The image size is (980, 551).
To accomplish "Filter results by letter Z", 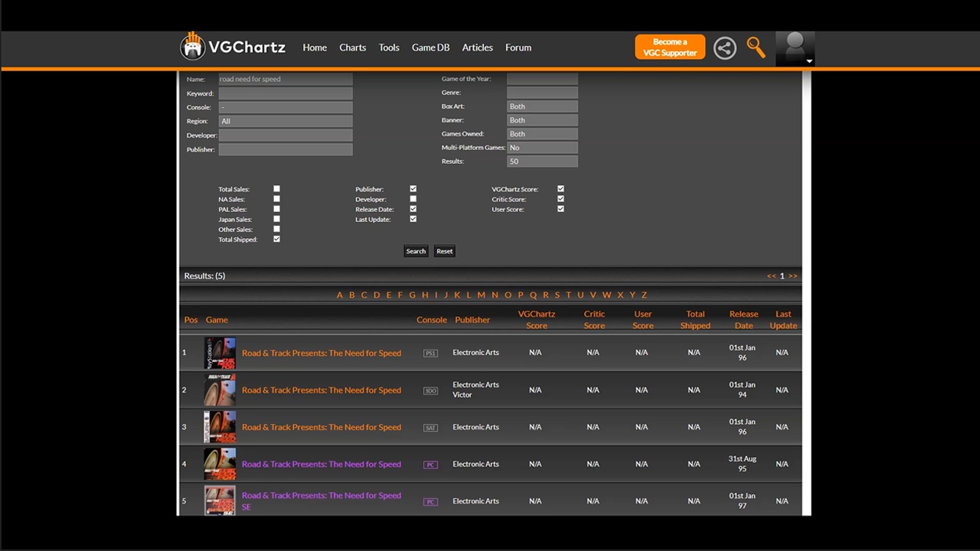I will pos(644,295).
